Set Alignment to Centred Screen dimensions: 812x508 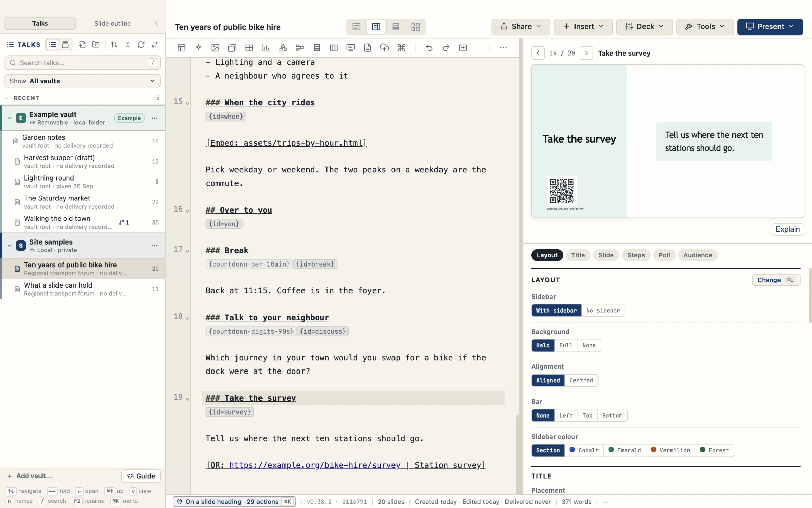pyautogui.click(x=581, y=380)
